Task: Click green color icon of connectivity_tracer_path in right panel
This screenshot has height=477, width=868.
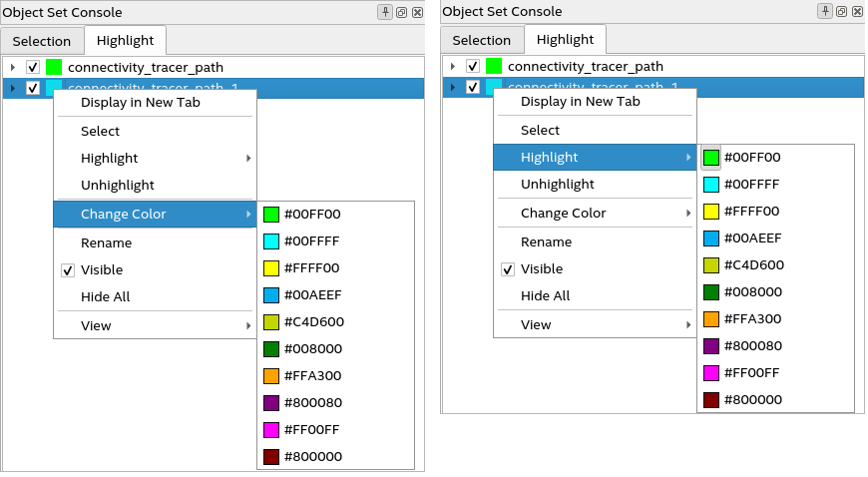Action: point(494,66)
